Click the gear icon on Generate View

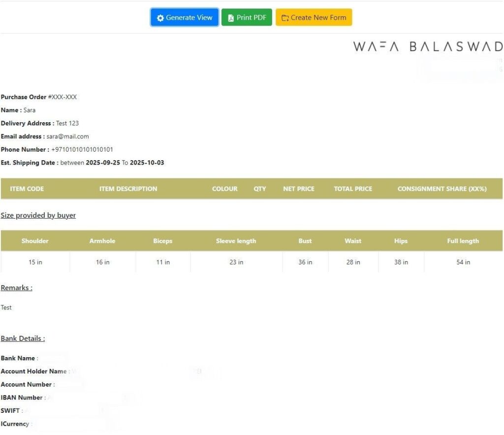pyautogui.click(x=160, y=18)
